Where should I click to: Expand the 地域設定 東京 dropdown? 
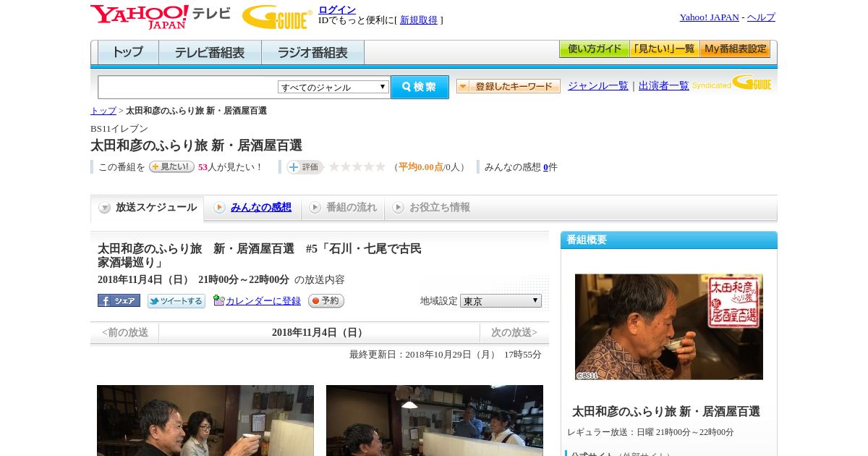[x=501, y=300]
